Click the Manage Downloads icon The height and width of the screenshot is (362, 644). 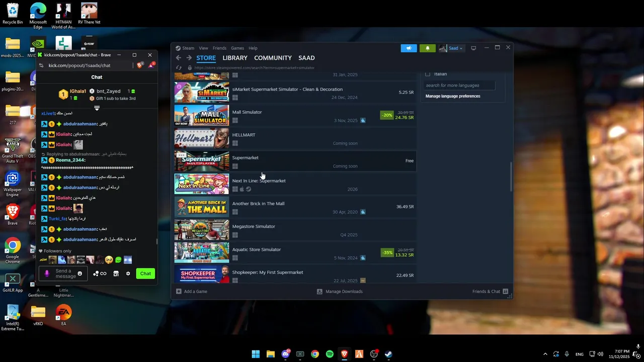point(319,292)
